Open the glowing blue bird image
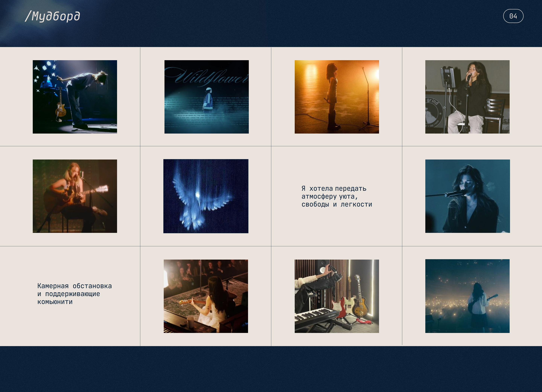 point(206,196)
